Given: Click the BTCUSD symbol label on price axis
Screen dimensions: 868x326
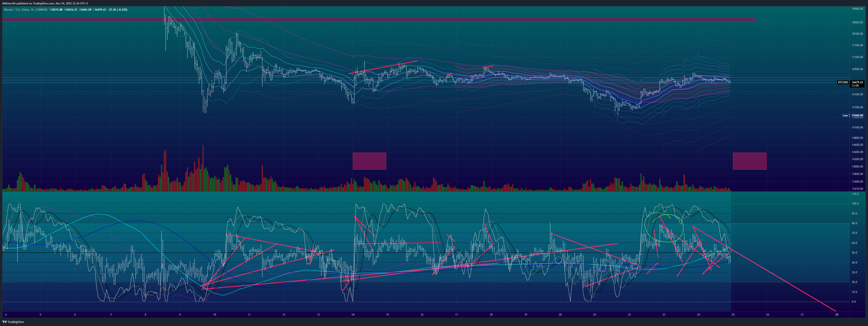Looking at the screenshot, I should [x=843, y=82].
